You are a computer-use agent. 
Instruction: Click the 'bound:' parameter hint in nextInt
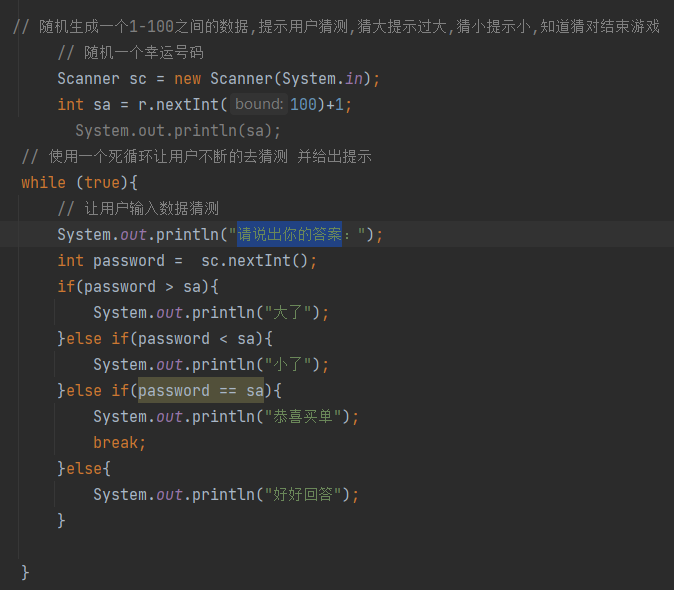coord(259,105)
